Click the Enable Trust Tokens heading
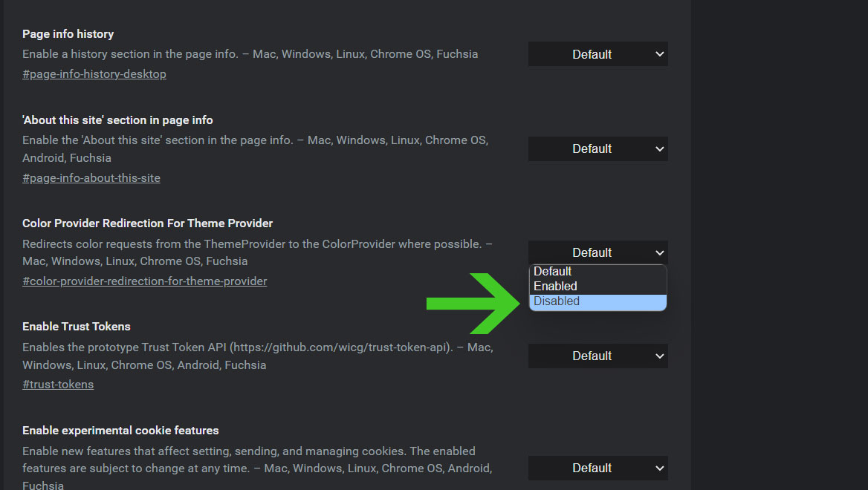This screenshot has height=490, width=868. [77, 327]
